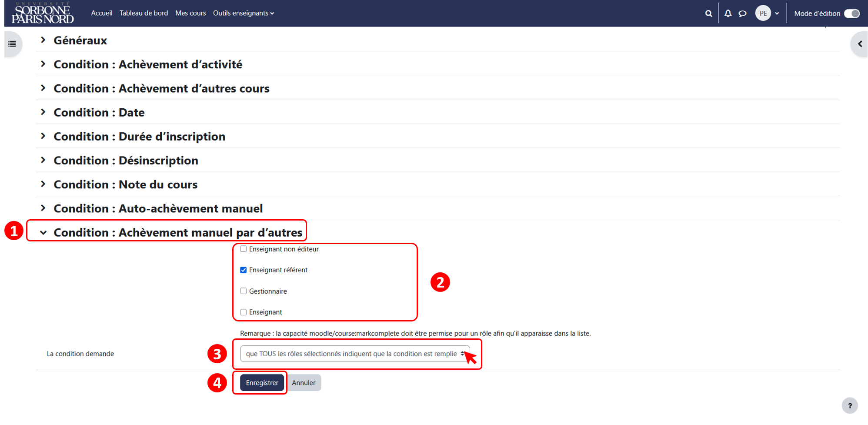
Task: Collapse Achèvement manuel par d'autres section
Action: [x=43, y=232]
